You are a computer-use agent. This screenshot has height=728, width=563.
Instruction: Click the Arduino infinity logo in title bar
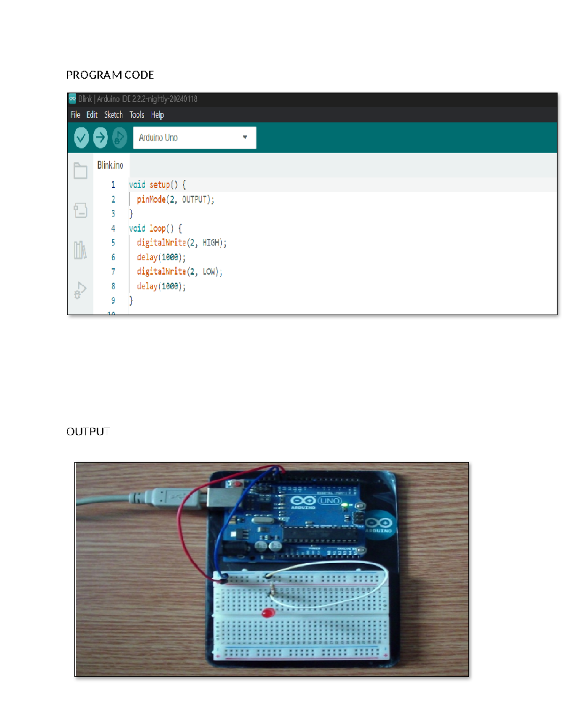(72, 98)
